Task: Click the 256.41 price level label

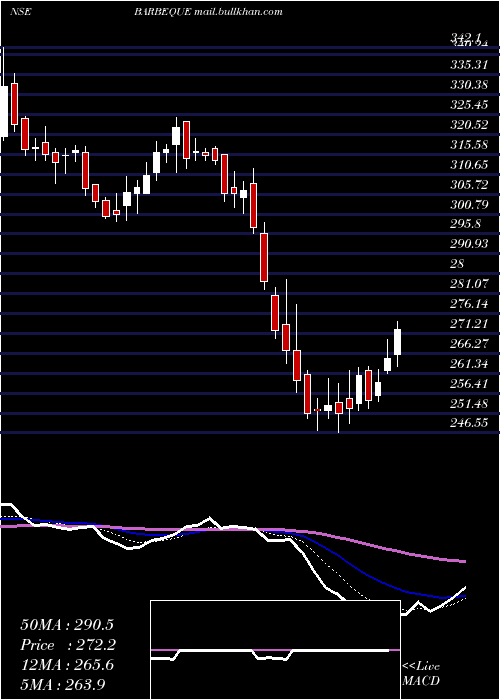Action: point(469,383)
